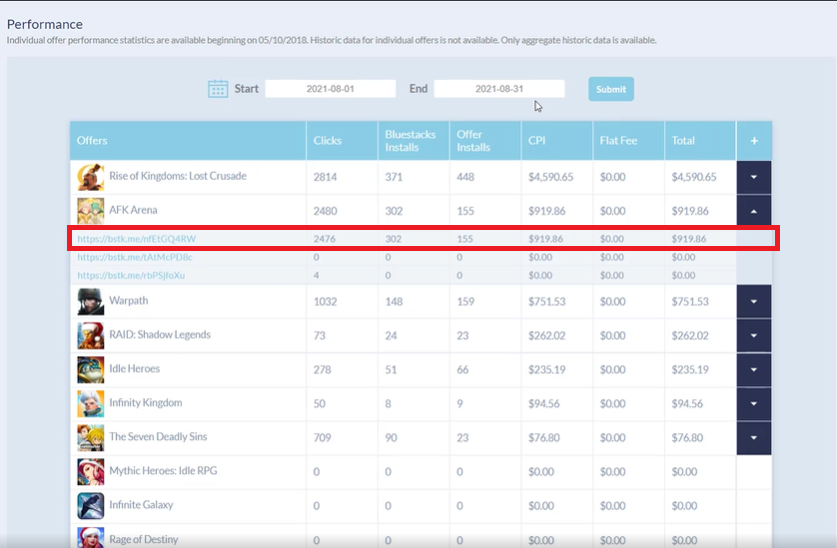Viewport: 837px width, 548px height.
Task: Click the AFK Arena offer name
Action: pos(133,210)
